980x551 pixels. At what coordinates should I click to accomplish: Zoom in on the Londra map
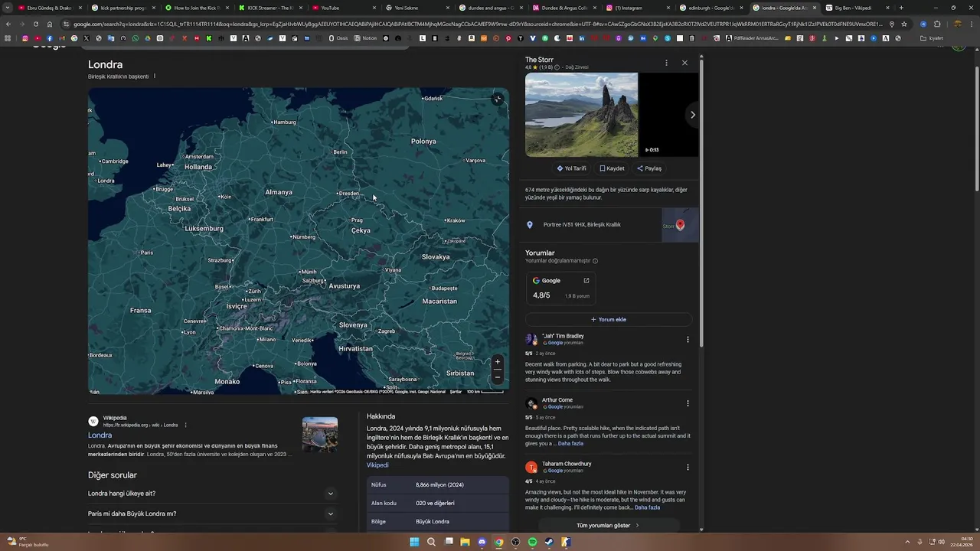pyautogui.click(x=497, y=362)
